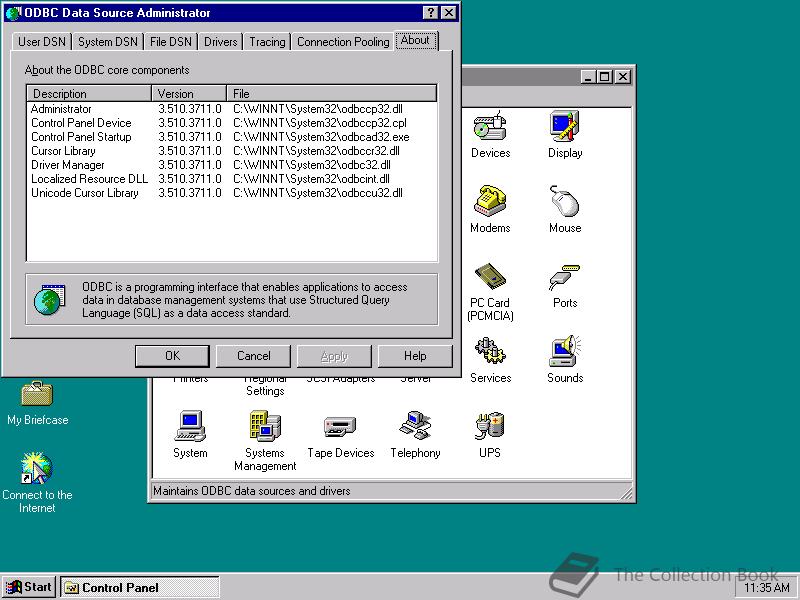Click the Help button in dialog

415,356
